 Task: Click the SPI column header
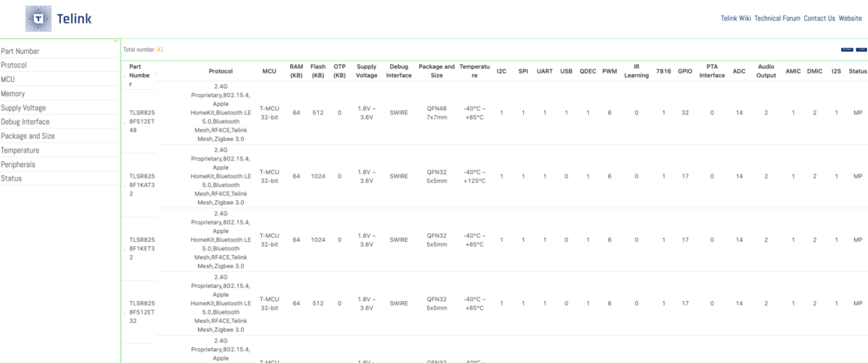(x=523, y=71)
